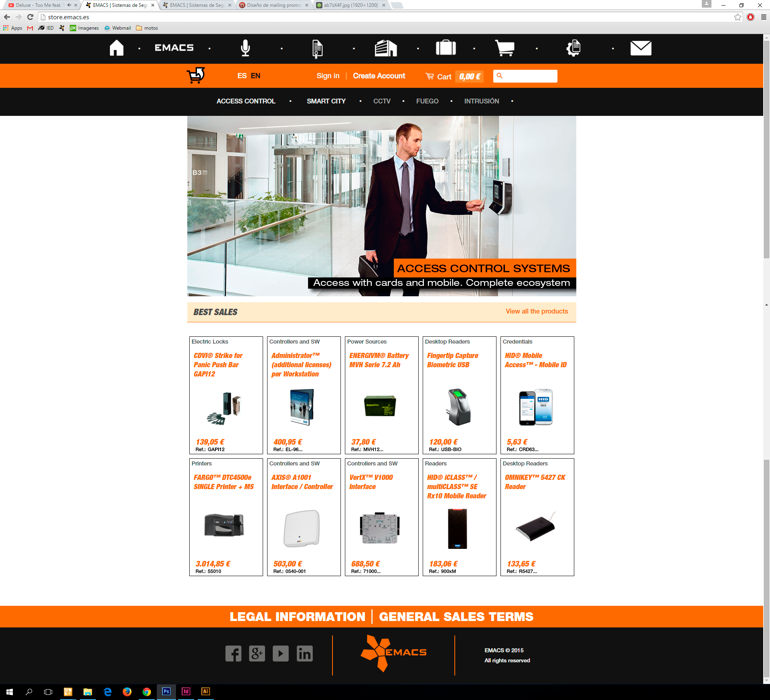770x700 pixels.
Task: Open the motos bookmark folder
Action: tap(147, 28)
